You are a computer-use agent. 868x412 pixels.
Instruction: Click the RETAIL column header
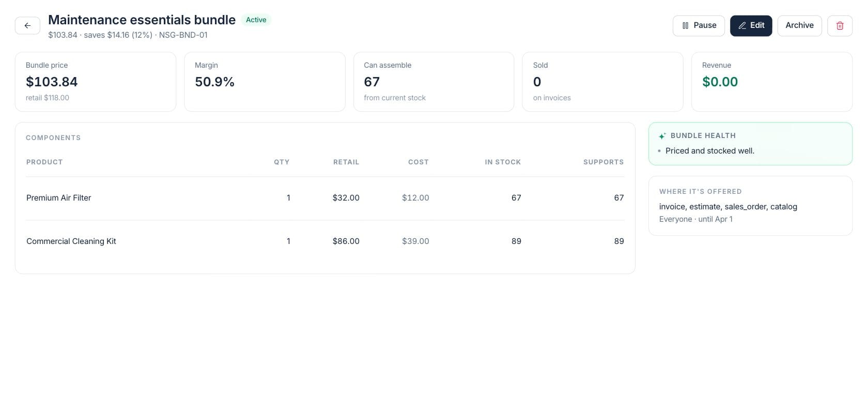pyautogui.click(x=346, y=162)
